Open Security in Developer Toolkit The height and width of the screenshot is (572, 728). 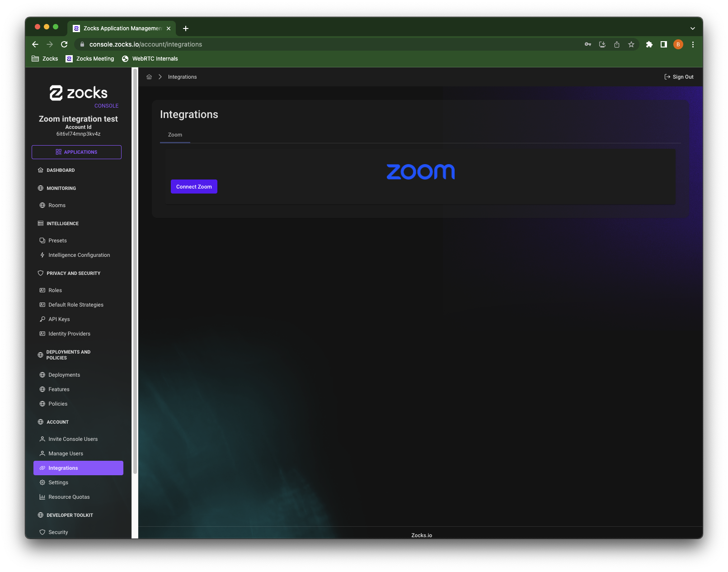(x=57, y=532)
